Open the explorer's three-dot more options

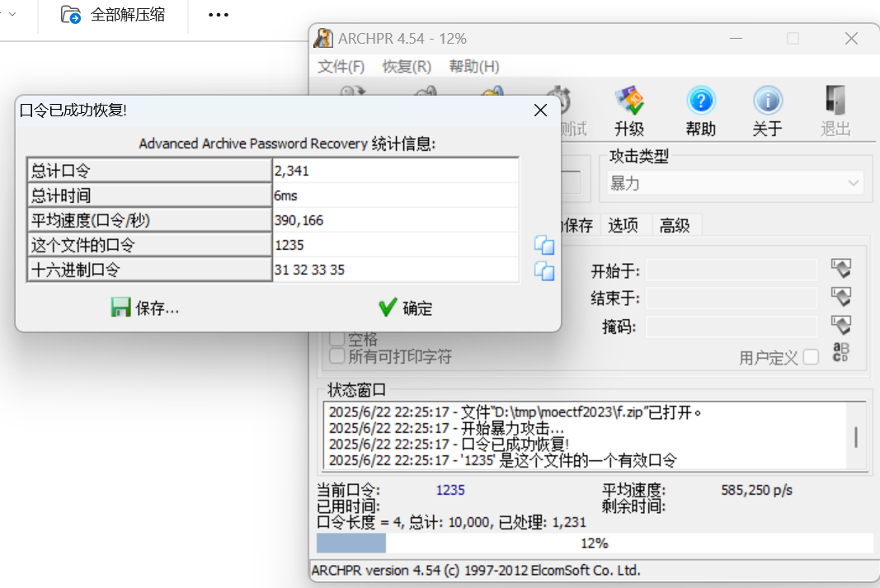219,15
